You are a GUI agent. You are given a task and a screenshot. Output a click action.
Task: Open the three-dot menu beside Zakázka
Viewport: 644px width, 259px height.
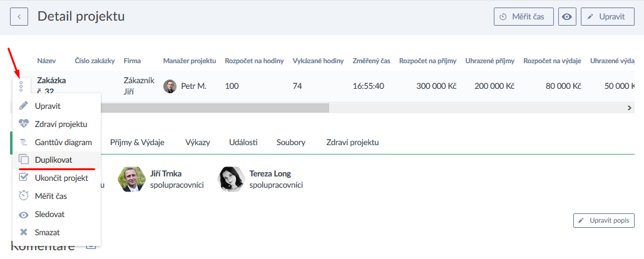tap(21, 86)
